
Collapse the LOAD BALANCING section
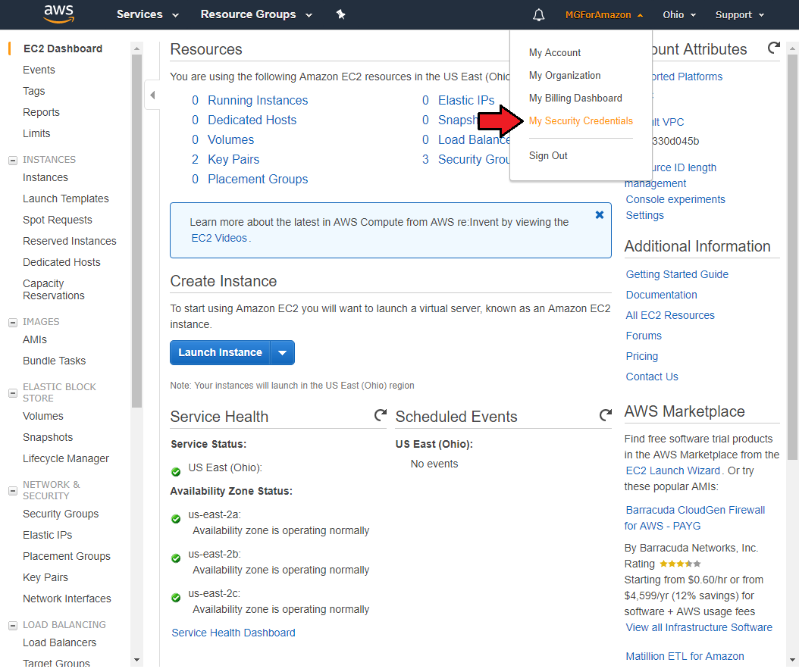13,625
